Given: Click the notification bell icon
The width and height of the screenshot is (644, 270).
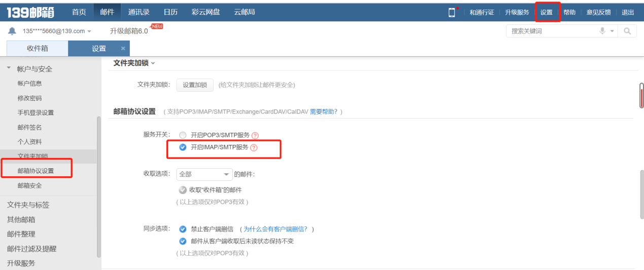Looking at the screenshot, I should (12, 31).
